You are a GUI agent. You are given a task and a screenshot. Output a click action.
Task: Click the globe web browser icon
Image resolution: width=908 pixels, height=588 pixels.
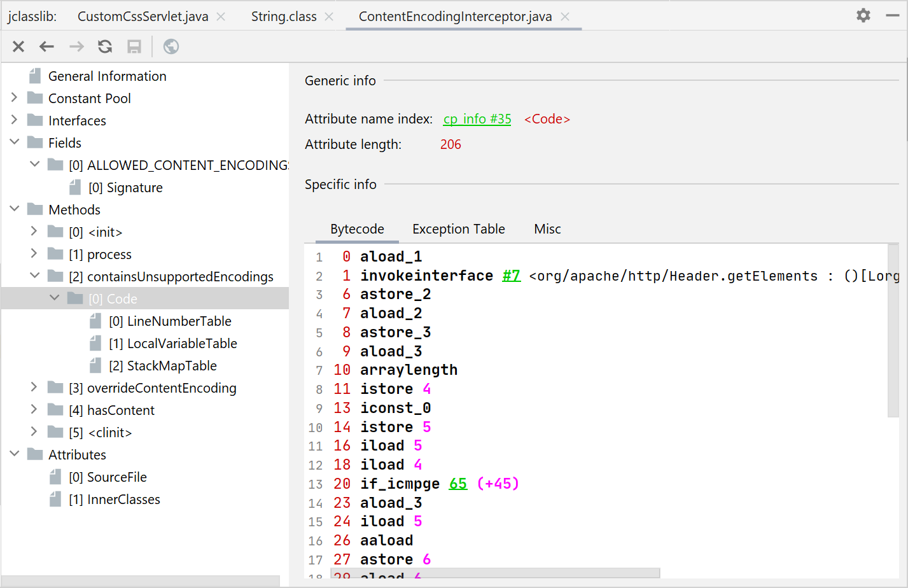[171, 46]
